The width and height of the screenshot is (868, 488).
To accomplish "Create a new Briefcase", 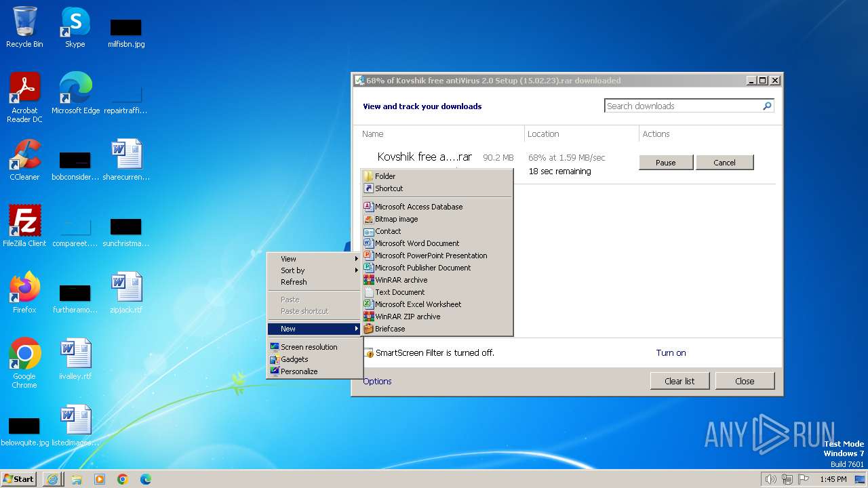I will click(x=437, y=329).
